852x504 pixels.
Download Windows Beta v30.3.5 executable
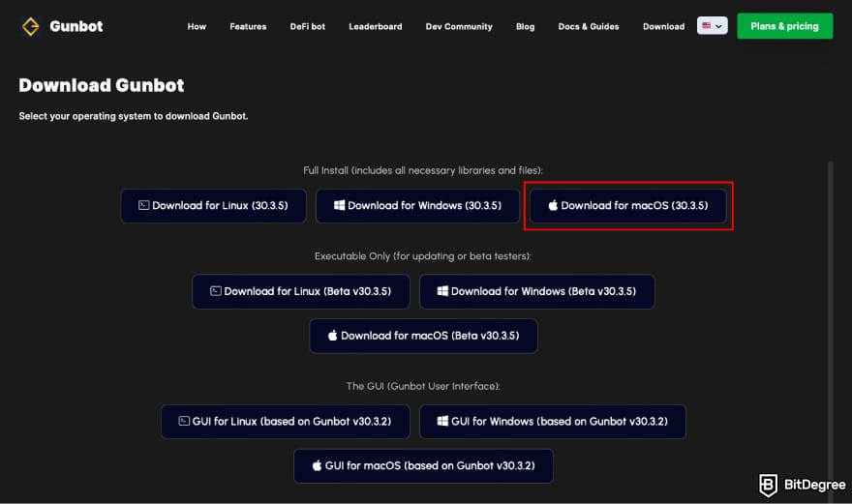(536, 291)
